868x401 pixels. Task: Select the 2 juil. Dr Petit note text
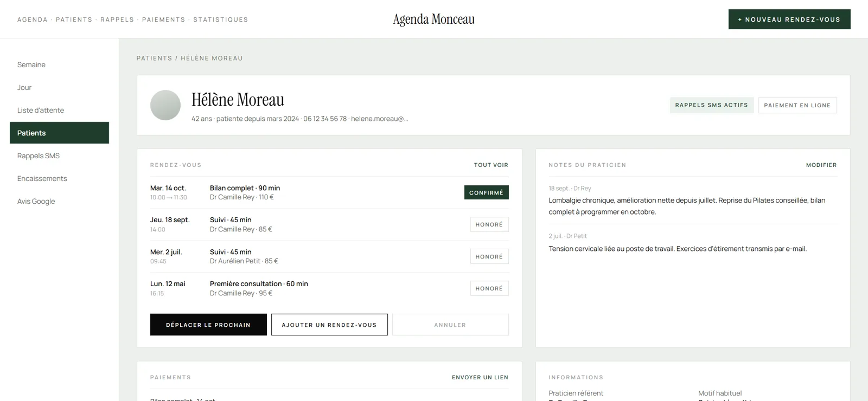pyautogui.click(x=678, y=249)
